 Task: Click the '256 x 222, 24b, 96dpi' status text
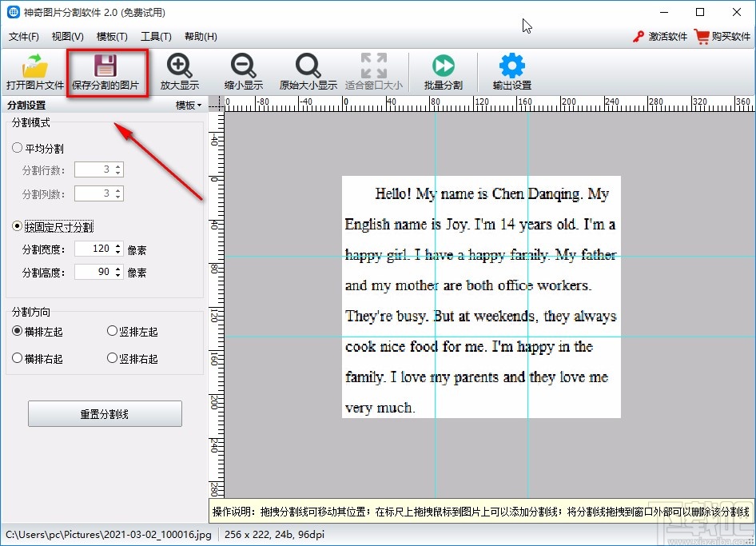(x=274, y=535)
